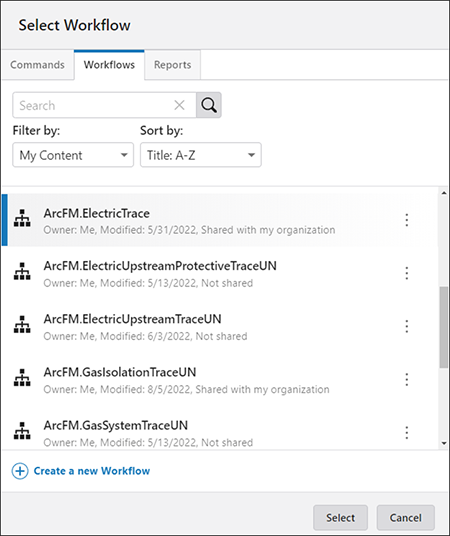Click workflow icon beside ArcFM.GasIsolationTraceUN

point(22,377)
